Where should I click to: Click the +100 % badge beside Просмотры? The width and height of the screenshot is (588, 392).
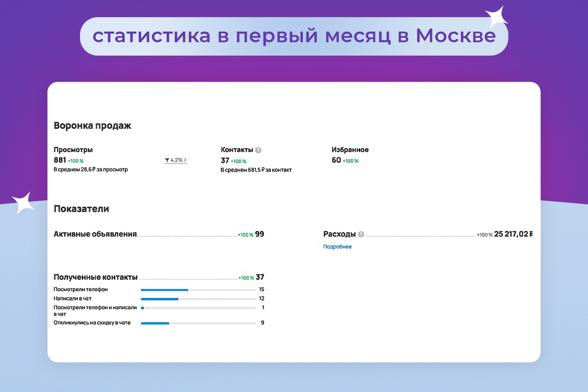(76, 161)
